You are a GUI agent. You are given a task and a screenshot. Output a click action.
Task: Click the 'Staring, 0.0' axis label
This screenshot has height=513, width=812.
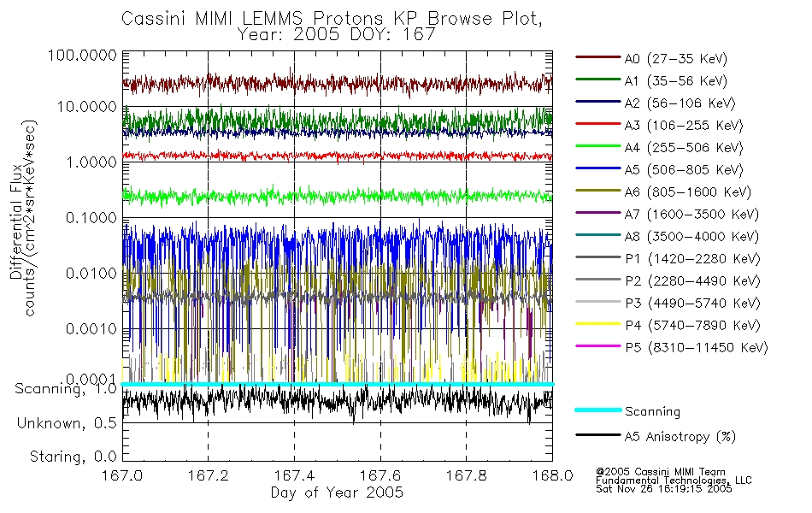[73, 457]
